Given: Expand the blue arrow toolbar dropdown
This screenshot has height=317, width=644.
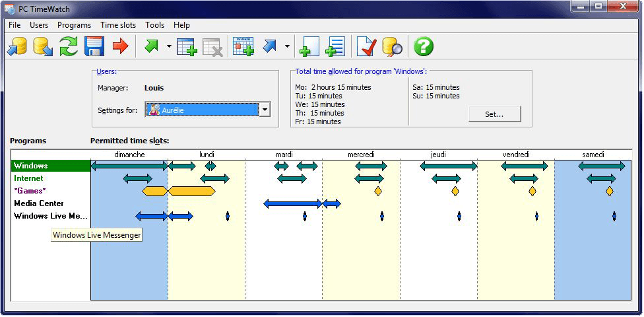Looking at the screenshot, I should coord(287,47).
